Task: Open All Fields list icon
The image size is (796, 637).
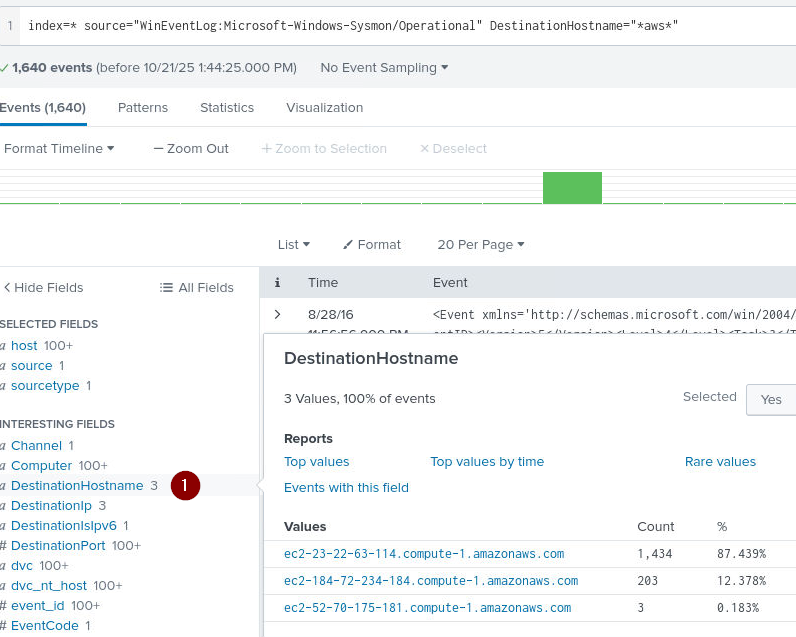Action: [167, 287]
